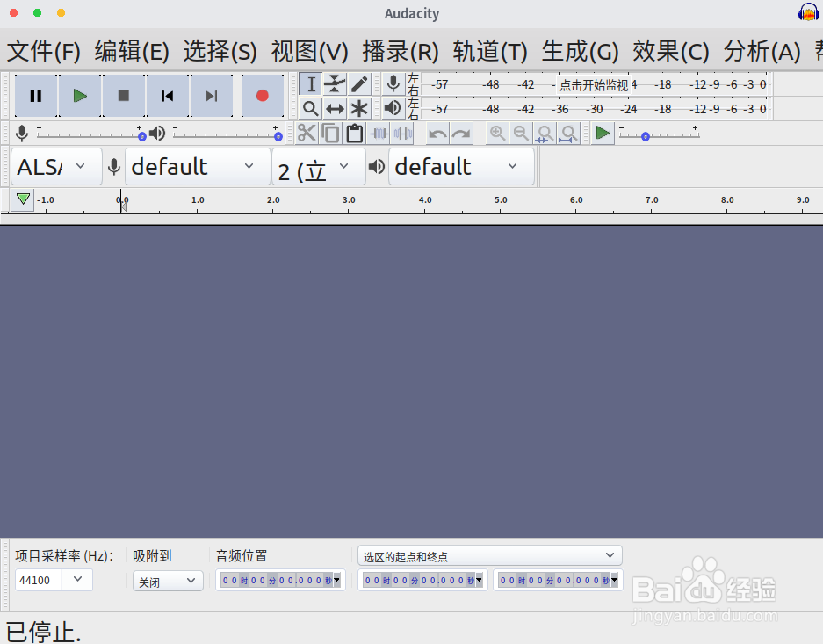Screen dimensions: 823x644
Task: Open the 分析(A) menu
Action: point(762,52)
